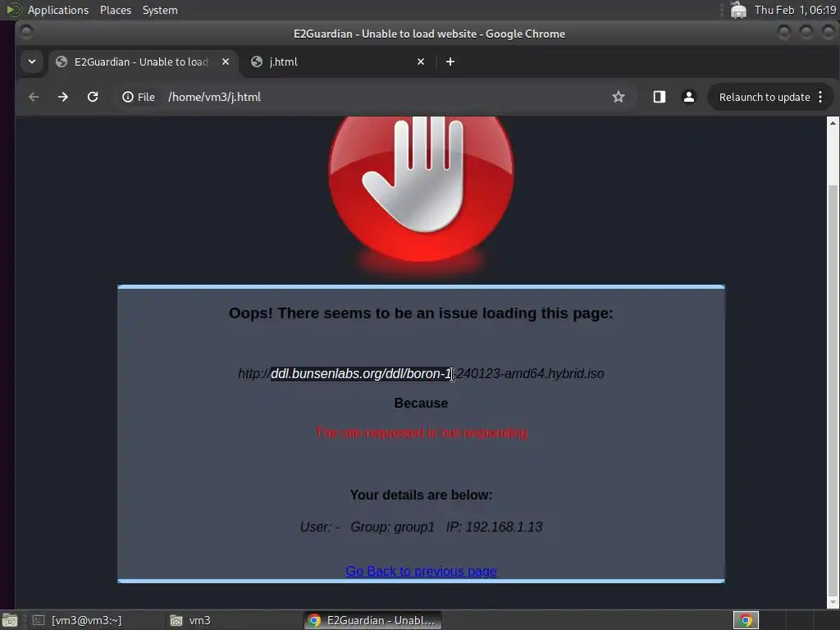Open the Places menu
Screen dimensions: 840x630
pos(115,10)
